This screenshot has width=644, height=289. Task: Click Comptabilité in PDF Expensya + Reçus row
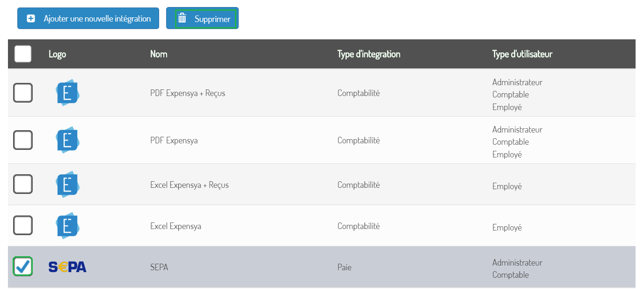click(359, 93)
